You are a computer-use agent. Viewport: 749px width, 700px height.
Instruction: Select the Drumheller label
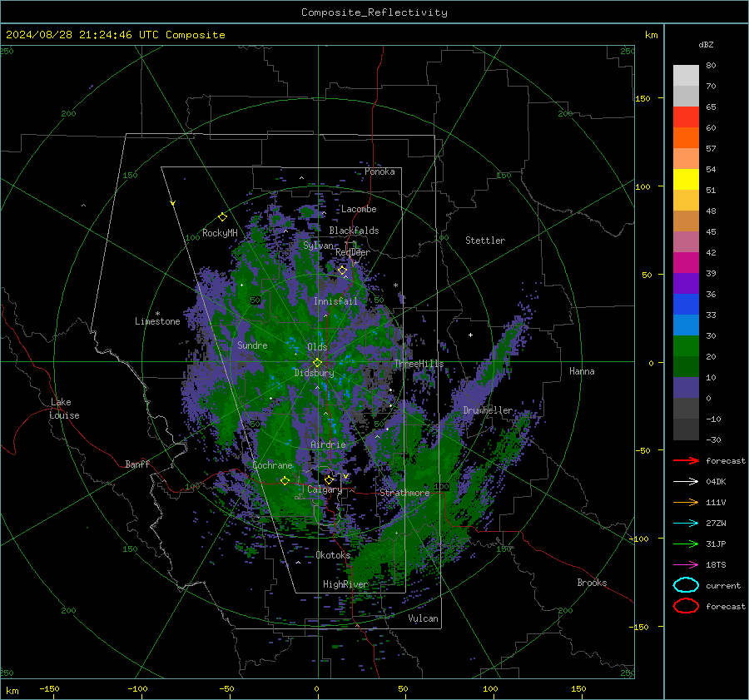(488, 410)
